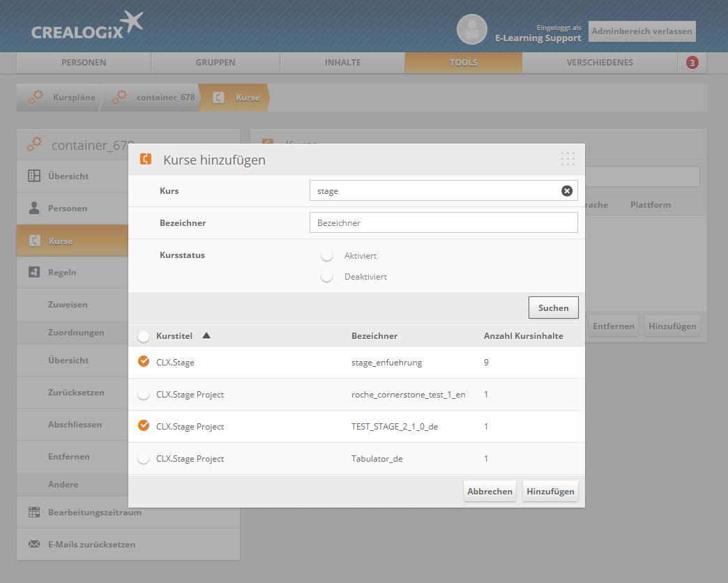Open the notification badge showing 3

[x=692, y=63]
